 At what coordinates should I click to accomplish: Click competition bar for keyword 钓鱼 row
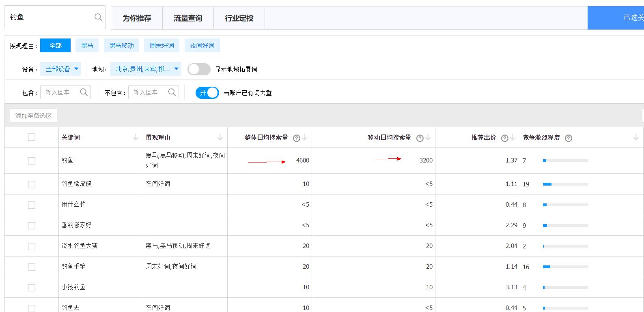566,161
